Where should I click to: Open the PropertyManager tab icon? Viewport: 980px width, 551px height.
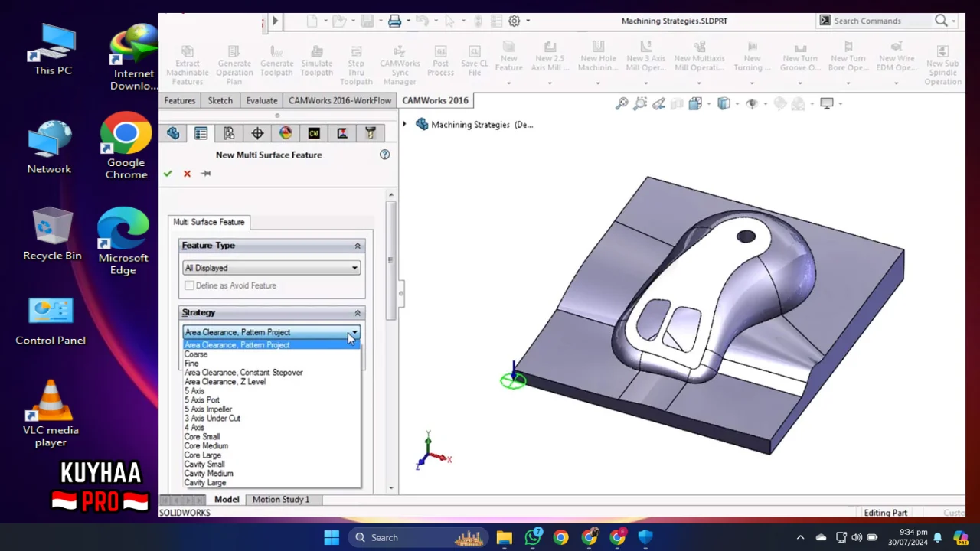tap(201, 133)
